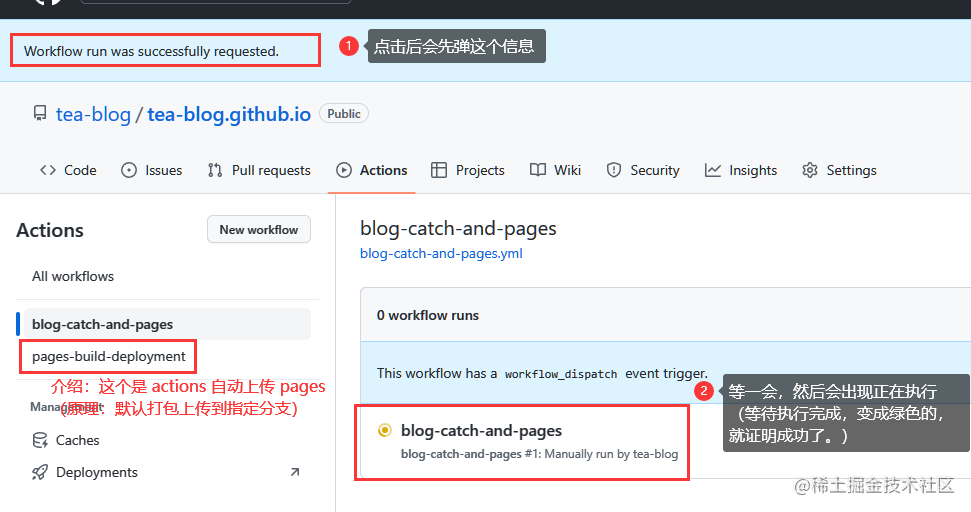Open the blog-catch-and-pages.yml file link
The height and width of the screenshot is (512, 971).
(441, 253)
